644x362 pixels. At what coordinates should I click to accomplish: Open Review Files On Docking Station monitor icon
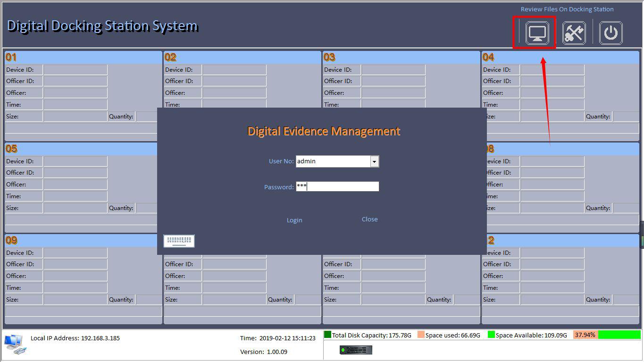(537, 33)
